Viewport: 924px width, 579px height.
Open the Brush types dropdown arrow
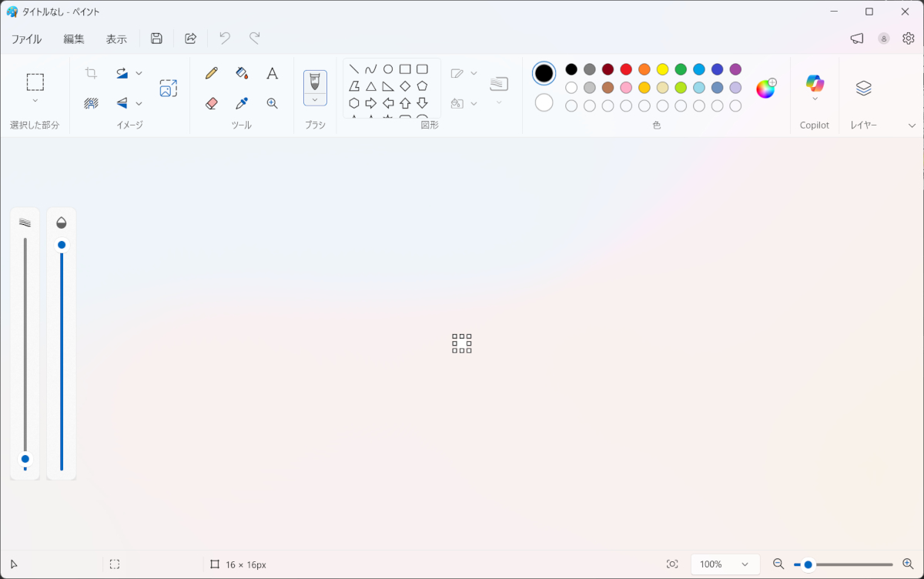click(315, 99)
